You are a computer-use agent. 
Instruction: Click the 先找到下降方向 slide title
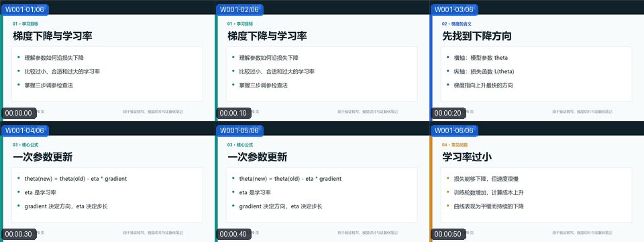(x=477, y=36)
